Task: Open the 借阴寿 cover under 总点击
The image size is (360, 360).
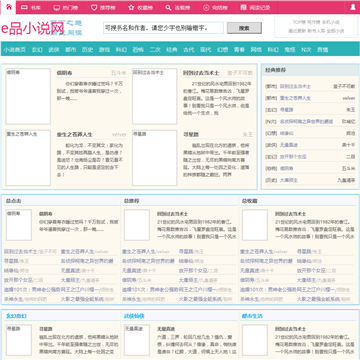Action: [x=19, y=225]
